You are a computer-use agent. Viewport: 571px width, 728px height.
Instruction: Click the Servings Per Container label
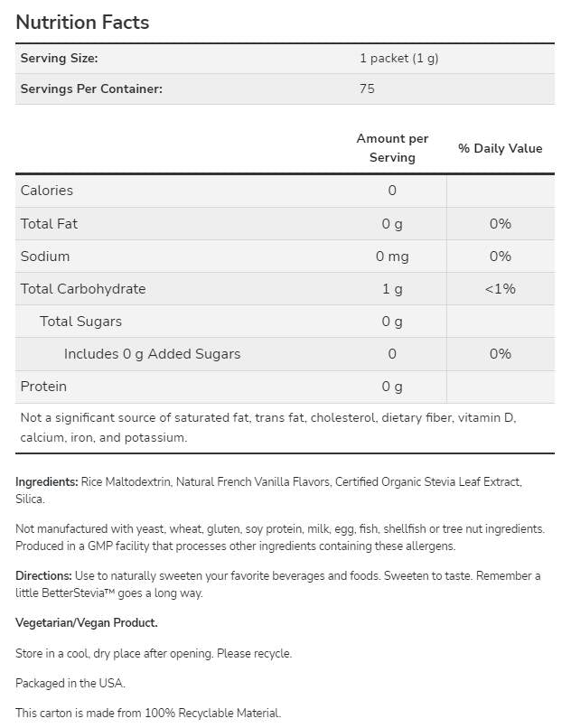pyautogui.click(x=91, y=89)
